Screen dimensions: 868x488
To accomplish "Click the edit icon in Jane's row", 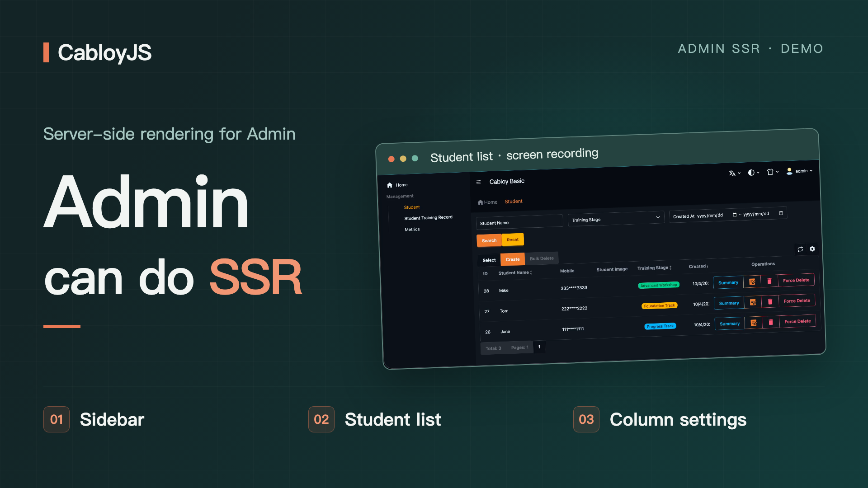I will pyautogui.click(x=754, y=323).
